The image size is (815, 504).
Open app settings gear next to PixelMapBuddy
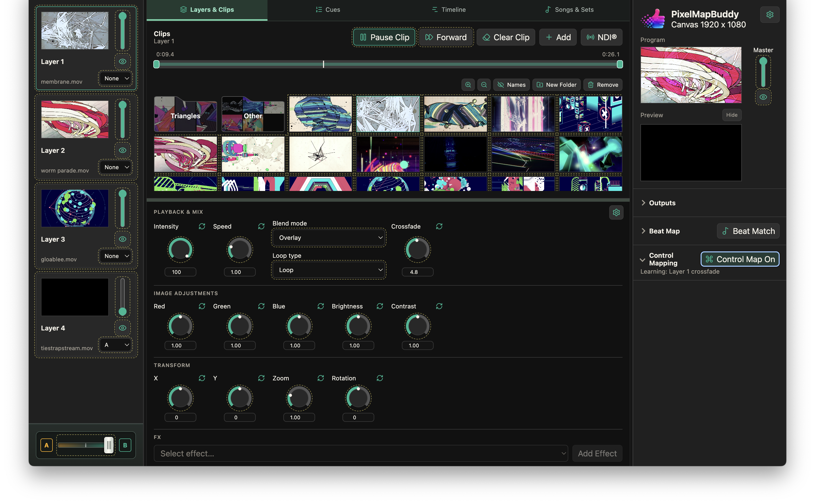pos(769,15)
